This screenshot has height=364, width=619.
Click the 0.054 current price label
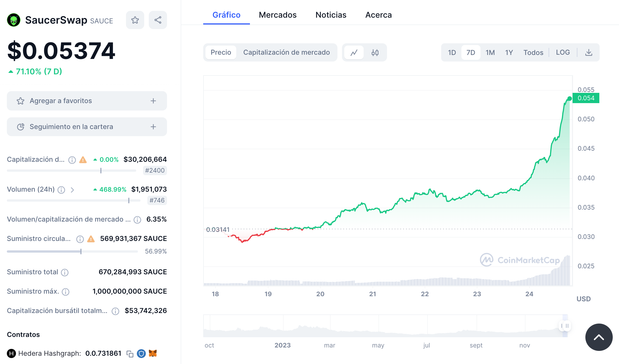586,98
